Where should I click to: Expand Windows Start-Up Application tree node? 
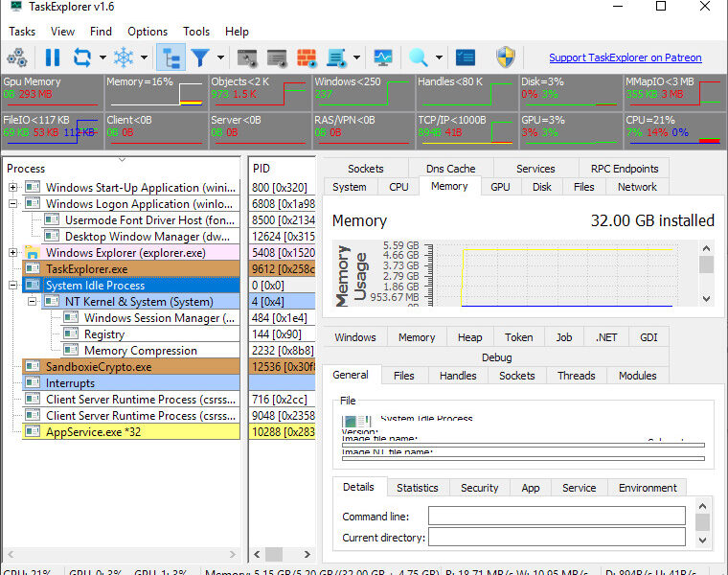coord(13,188)
